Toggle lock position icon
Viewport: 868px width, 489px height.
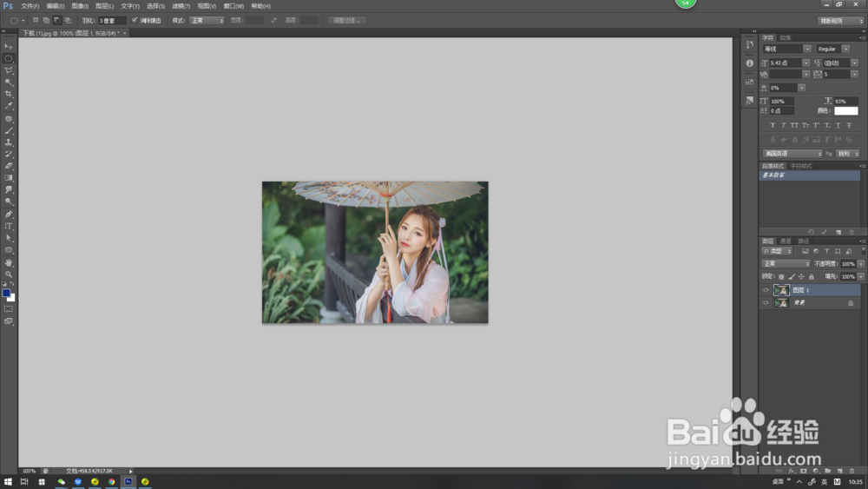(801, 277)
